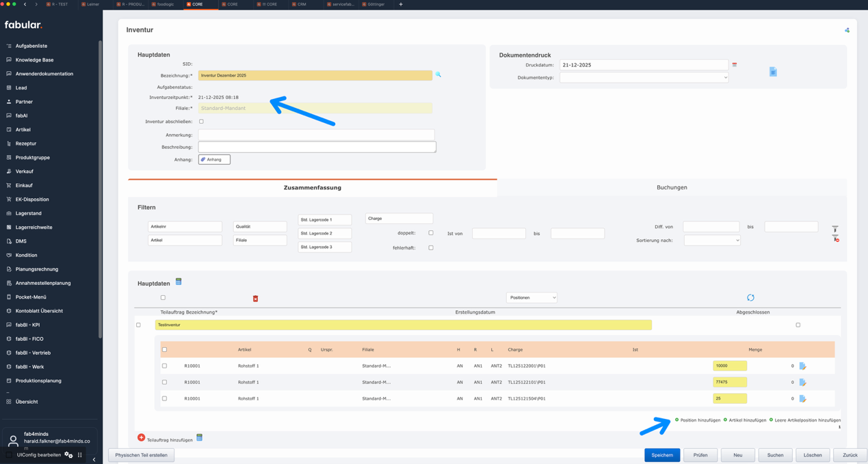The image size is (868, 464).
Task: Open the Druckdatum calendar picker icon
Action: pos(735,65)
